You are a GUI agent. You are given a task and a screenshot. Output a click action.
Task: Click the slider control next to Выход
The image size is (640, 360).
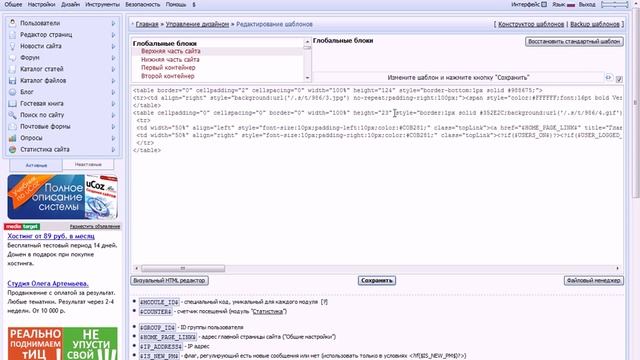click(x=615, y=4)
